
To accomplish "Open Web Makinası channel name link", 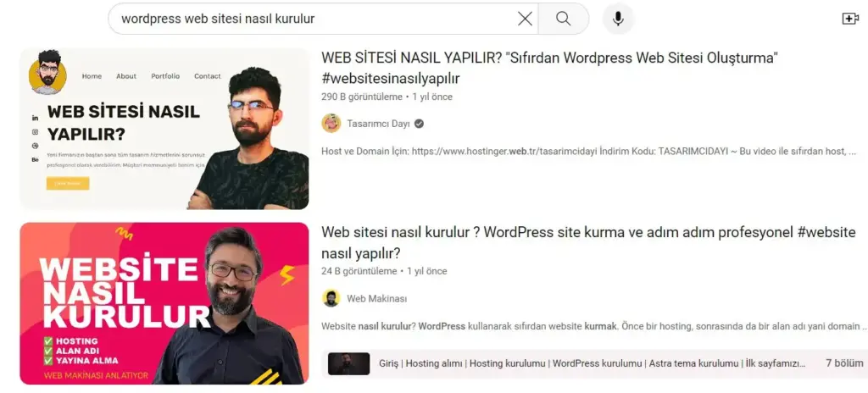I will 376,298.
